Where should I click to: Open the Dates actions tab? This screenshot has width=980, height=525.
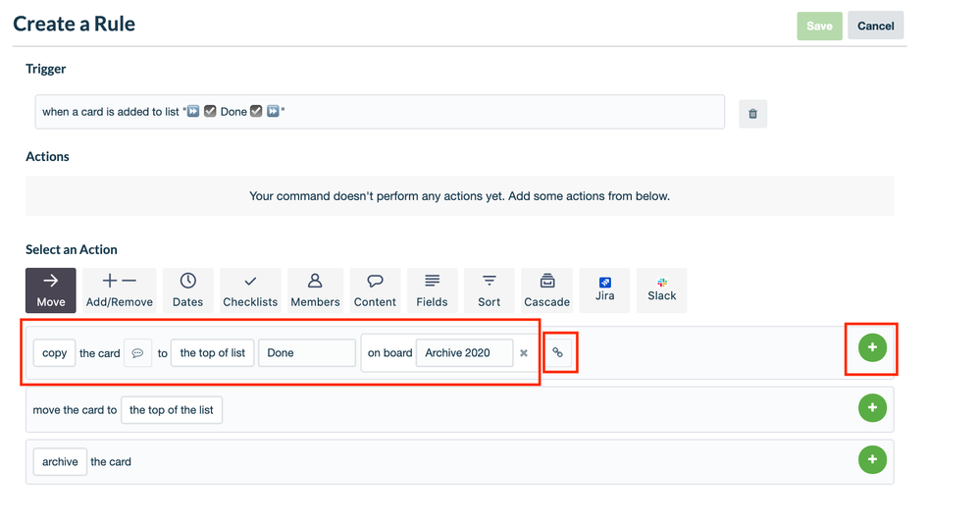[187, 290]
